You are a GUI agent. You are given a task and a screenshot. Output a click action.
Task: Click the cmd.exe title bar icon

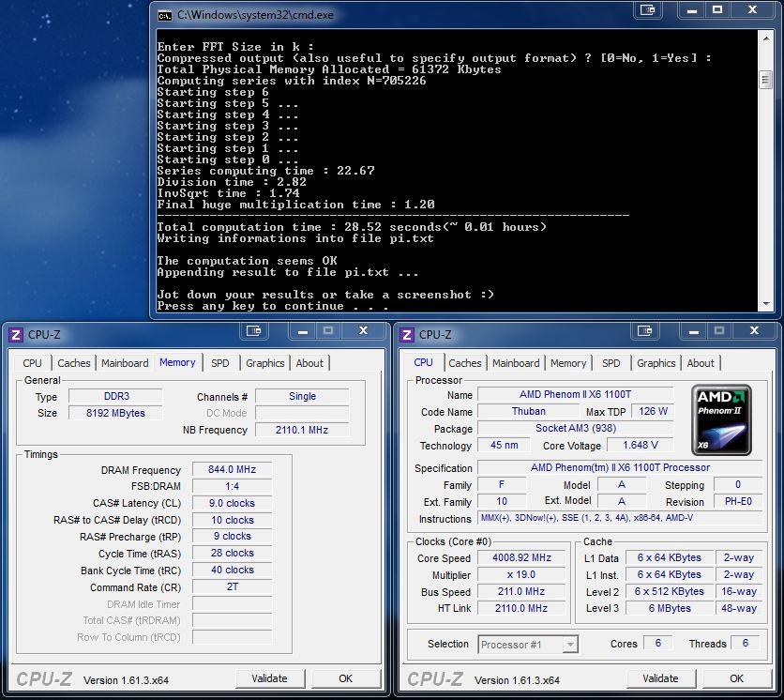coord(164,16)
